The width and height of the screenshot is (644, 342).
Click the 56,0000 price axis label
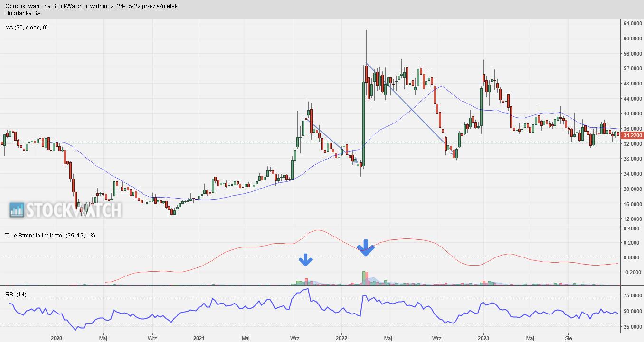633,54
